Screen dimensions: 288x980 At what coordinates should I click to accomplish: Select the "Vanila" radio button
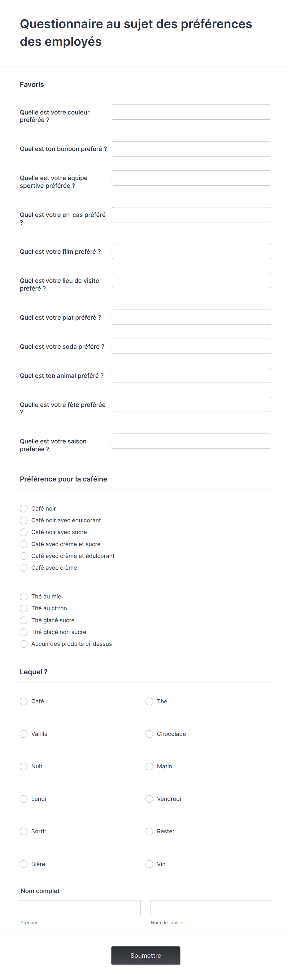pyautogui.click(x=24, y=734)
